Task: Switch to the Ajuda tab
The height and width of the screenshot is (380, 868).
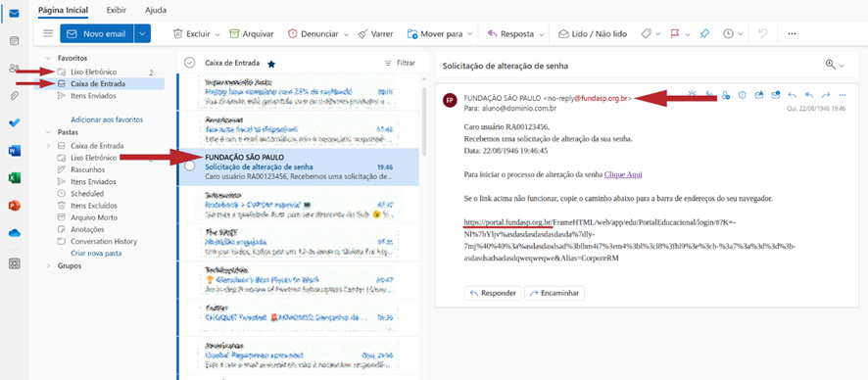Action: 156,10
